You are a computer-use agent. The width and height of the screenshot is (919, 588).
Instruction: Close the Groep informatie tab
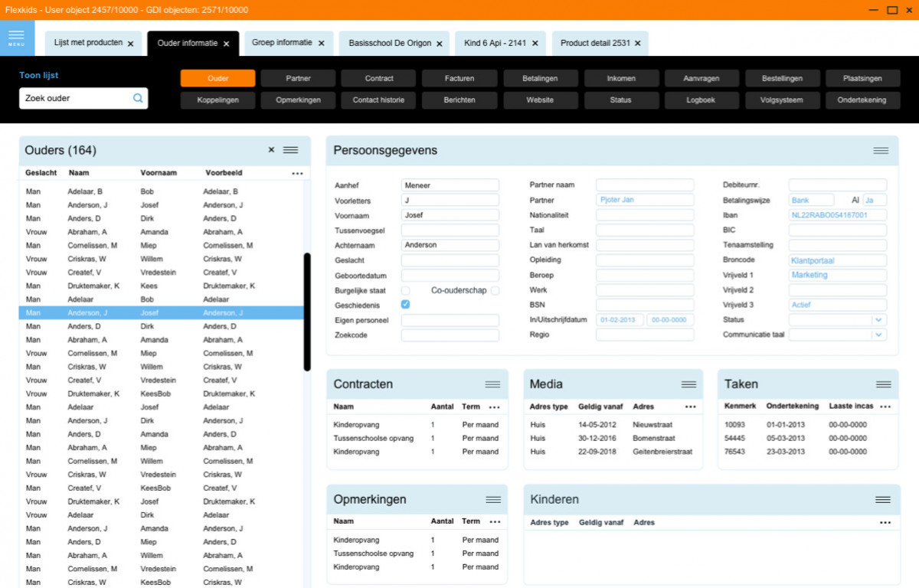coord(321,44)
